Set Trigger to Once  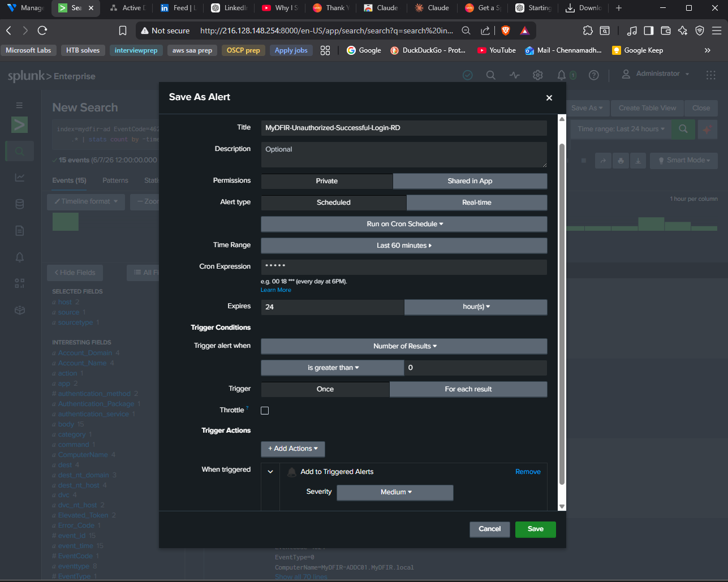coord(325,389)
